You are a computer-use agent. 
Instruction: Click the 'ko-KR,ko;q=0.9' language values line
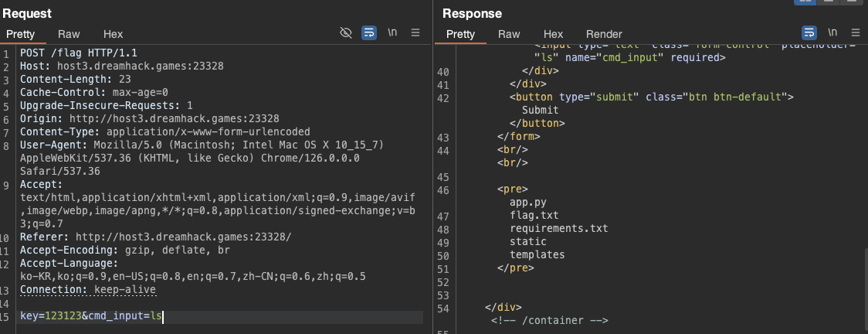[x=192, y=276]
